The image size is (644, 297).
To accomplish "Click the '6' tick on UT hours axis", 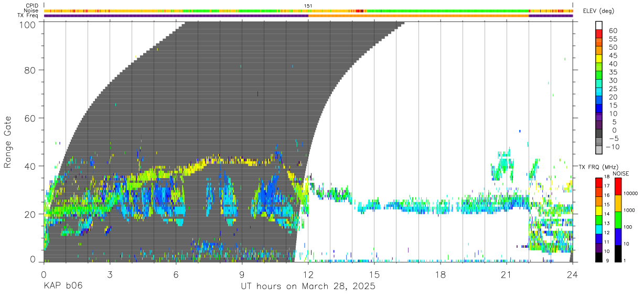I will click(x=176, y=274).
